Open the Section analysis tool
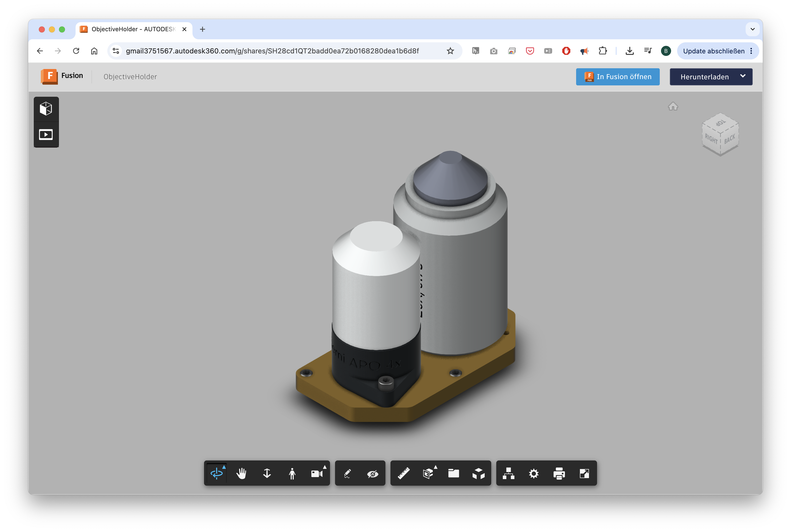The width and height of the screenshot is (791, 532). [428, 474]
